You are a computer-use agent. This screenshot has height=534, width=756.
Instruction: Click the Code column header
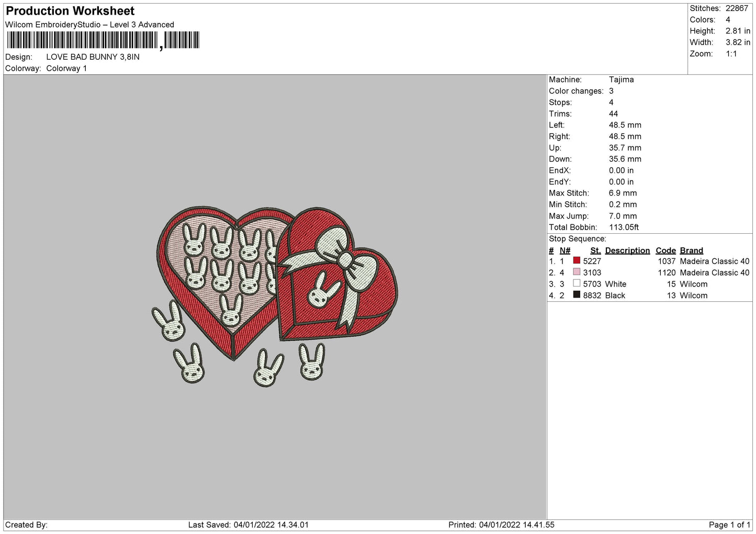click(665, 251)
